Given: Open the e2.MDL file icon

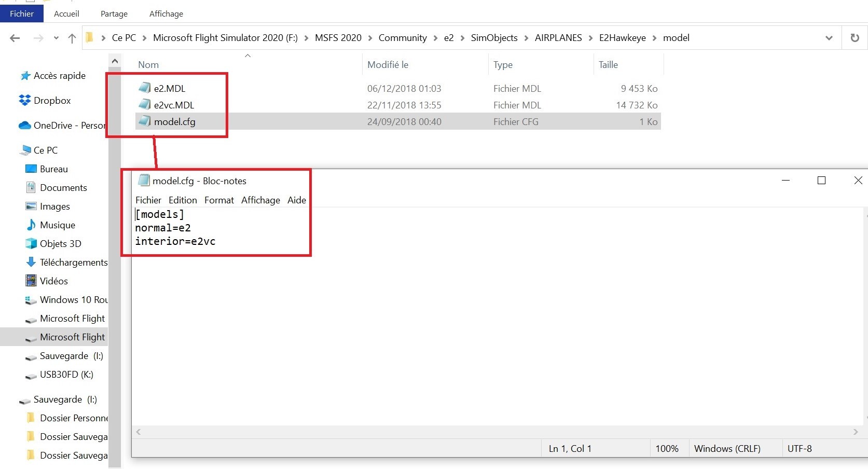Looking at the screenshot, I should [145, 88].
